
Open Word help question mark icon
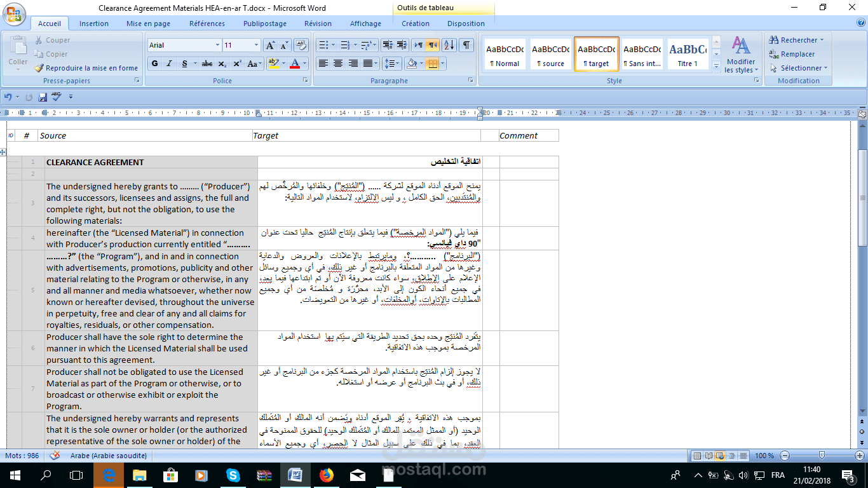point(861,23)
